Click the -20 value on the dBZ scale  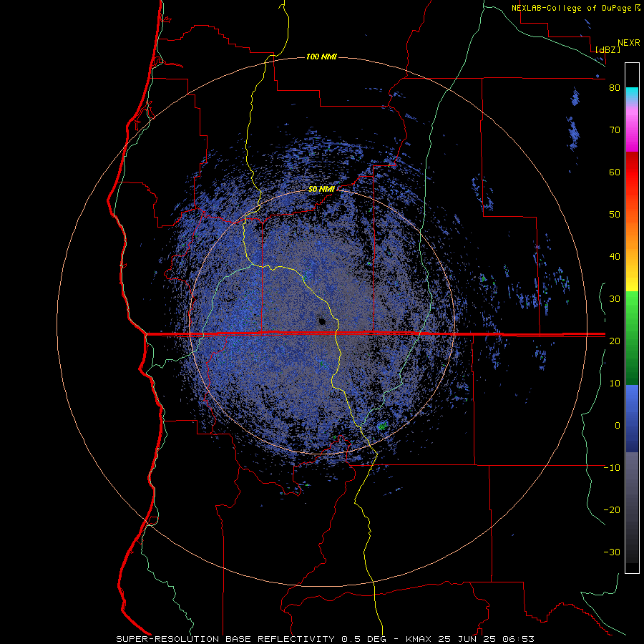(612, 509)
